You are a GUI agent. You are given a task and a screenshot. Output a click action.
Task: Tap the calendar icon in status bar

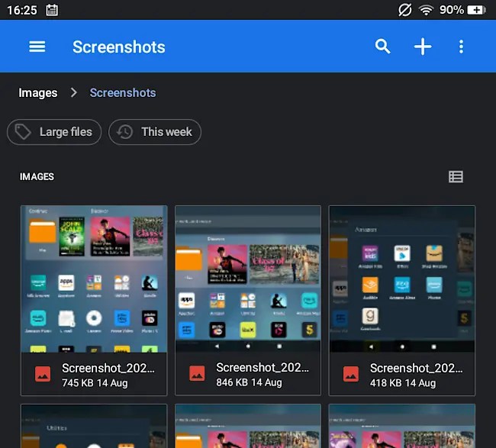[x=52, y=10]
